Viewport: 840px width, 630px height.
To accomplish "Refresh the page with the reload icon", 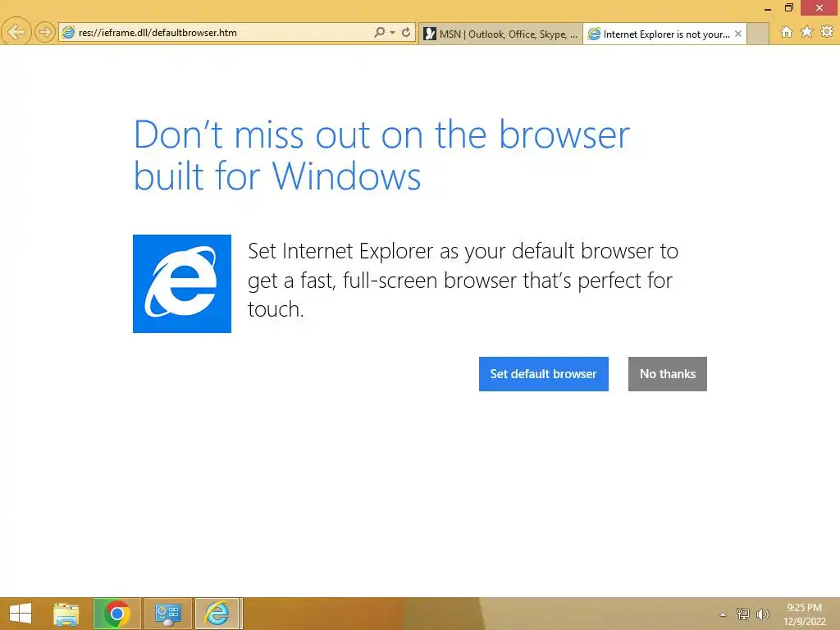I will coord(406,33).
